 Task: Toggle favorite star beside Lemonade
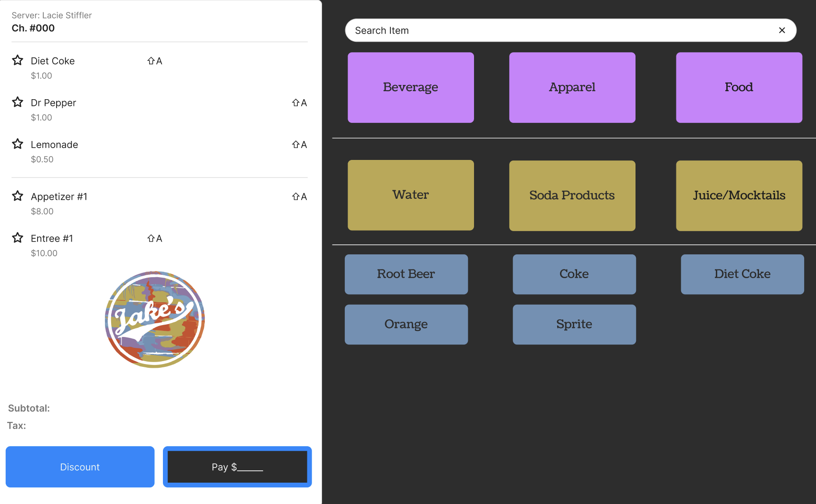click(18, 144)
